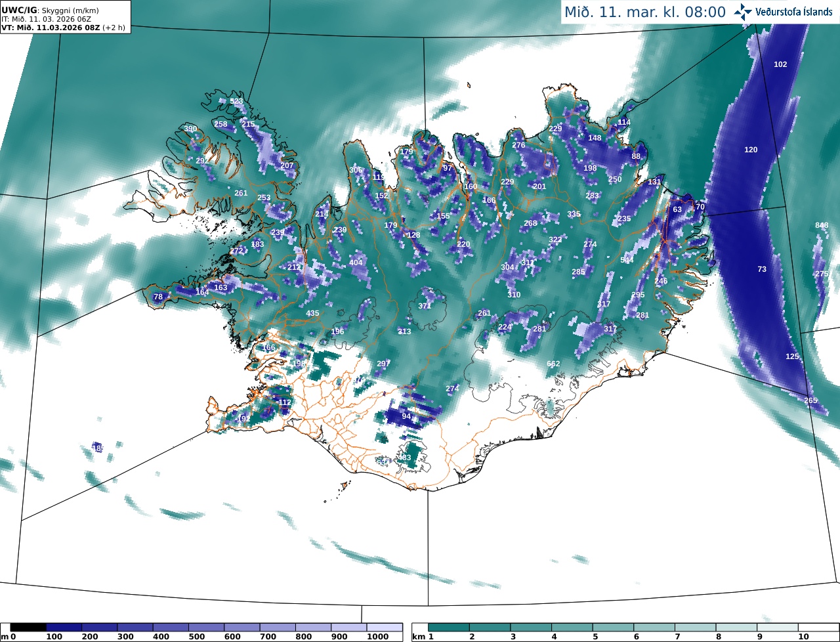
Task: Click the visibility value '848' near the right edge
Action: 822,225
